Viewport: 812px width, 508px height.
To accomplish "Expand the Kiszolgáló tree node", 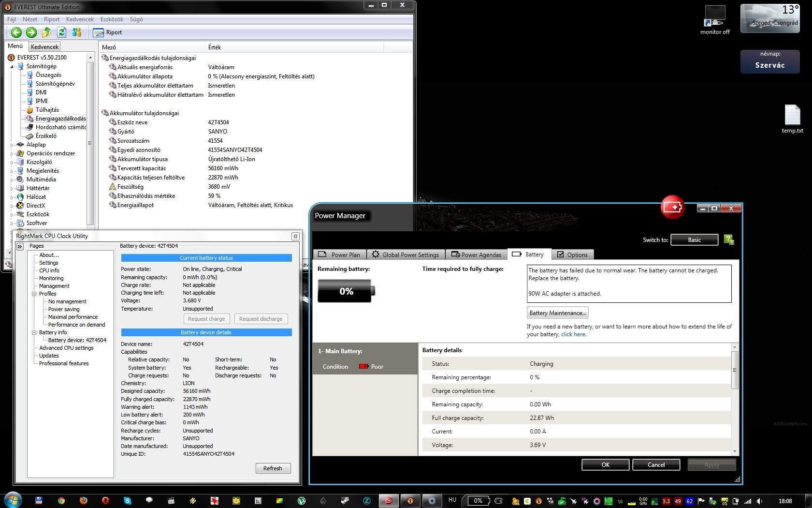I will [12, 162].
